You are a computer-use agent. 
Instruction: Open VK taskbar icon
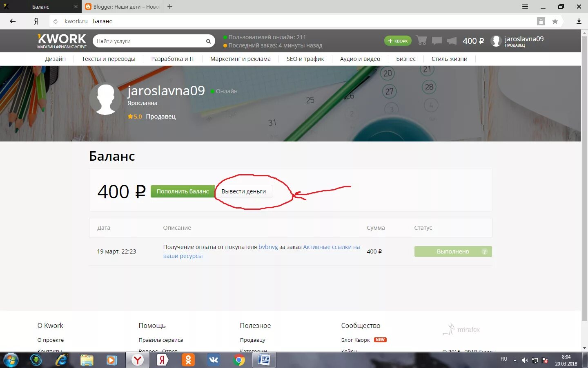(214, 360)
